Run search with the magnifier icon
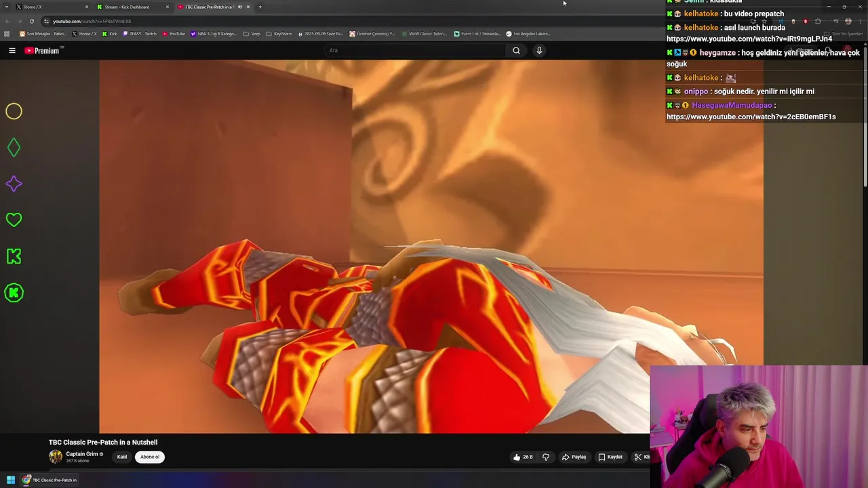Screen dimensions: 868x488 (x=516, y=50)
